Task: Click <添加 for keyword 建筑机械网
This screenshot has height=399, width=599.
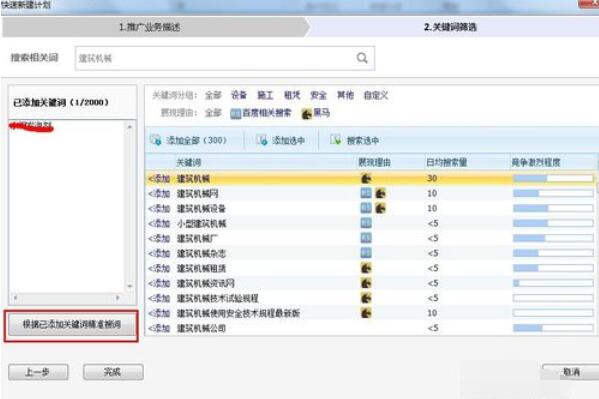Action: point(159,193)
